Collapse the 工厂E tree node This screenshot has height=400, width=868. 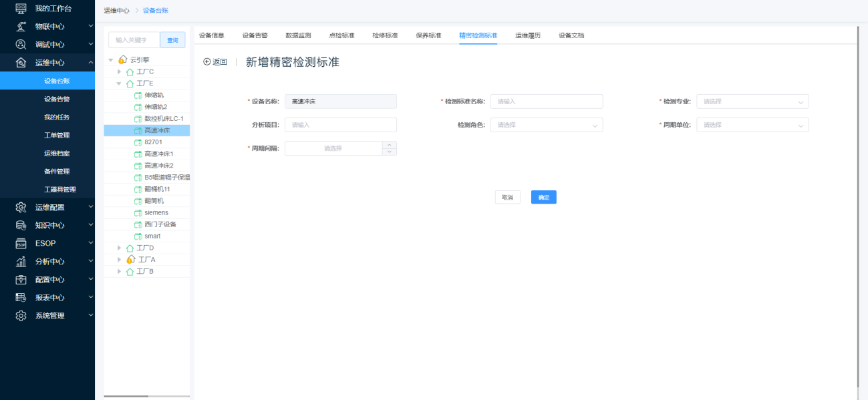tap(120, 83)
